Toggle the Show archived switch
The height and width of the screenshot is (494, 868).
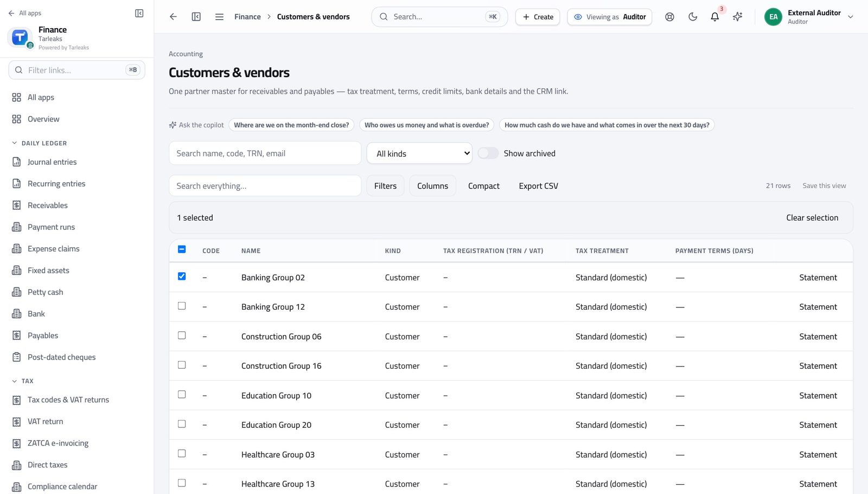pos(488,153)
